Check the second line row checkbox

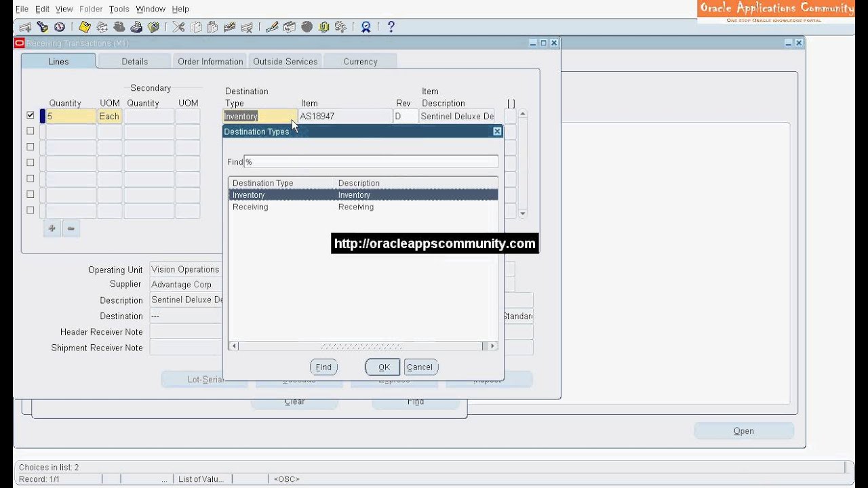click(30, 131)
